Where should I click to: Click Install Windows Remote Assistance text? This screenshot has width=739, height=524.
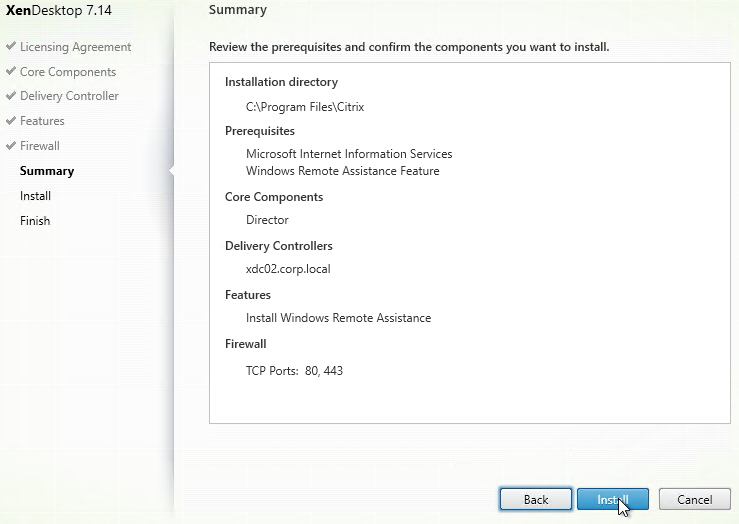[x=338, y=318]
